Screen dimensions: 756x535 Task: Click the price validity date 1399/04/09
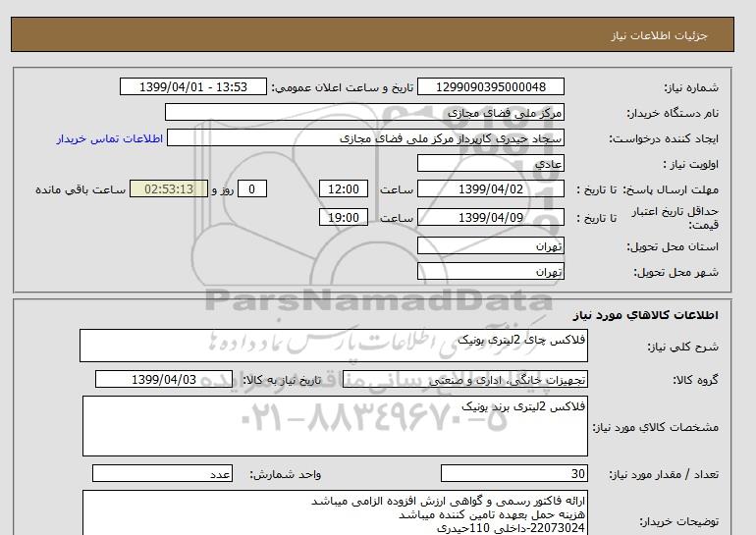point(490,217)
